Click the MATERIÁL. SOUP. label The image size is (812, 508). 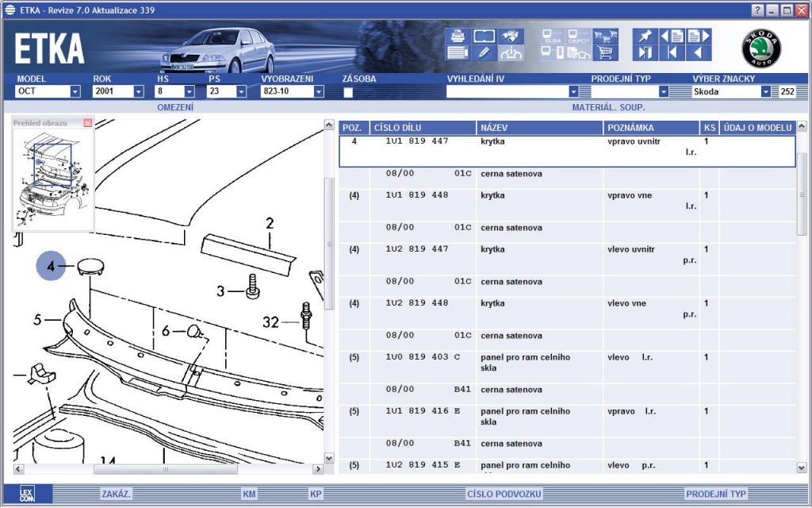pyautogui.click(x=608, y=107)
